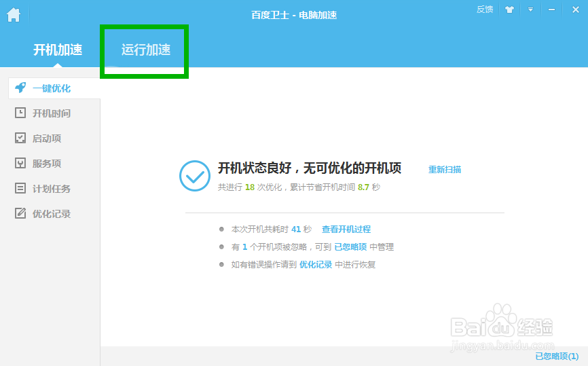This screenshot has height=366, width=588.
Task: Switch to the 运行加速 tab
Action: click(x=146, y=50)
